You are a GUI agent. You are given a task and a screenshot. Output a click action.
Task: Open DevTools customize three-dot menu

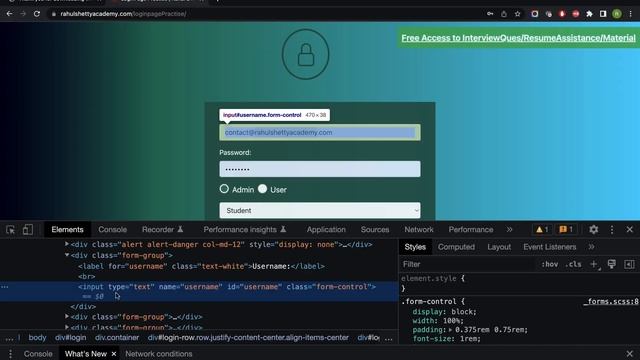[611, 230]
